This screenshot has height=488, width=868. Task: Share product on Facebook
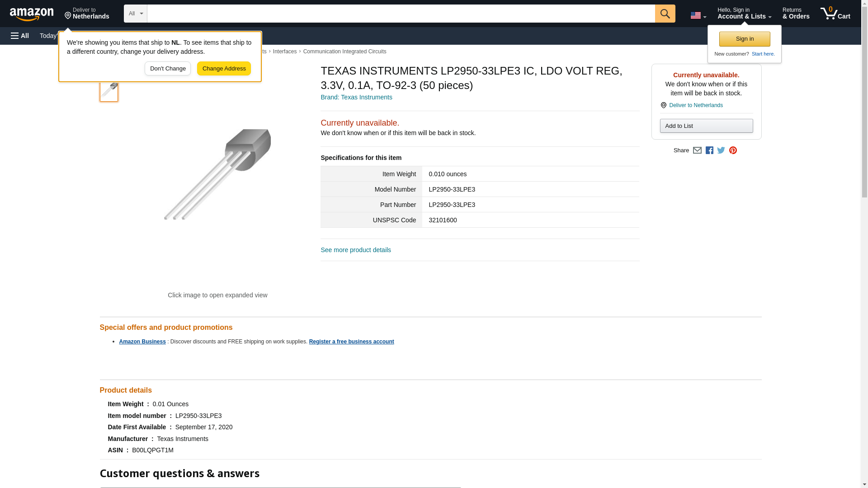[x=709, y=150]
